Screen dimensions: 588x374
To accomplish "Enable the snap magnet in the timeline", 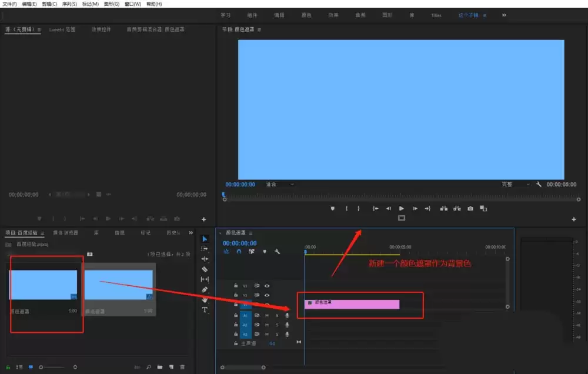I will pos(239,252).
